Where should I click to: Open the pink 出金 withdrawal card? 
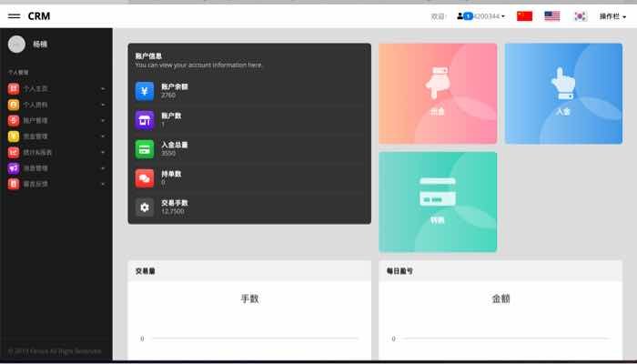point(438,94)
